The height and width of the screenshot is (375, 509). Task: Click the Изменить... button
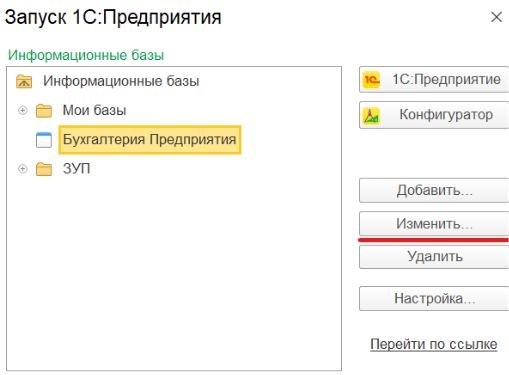[x=434, y=224]
